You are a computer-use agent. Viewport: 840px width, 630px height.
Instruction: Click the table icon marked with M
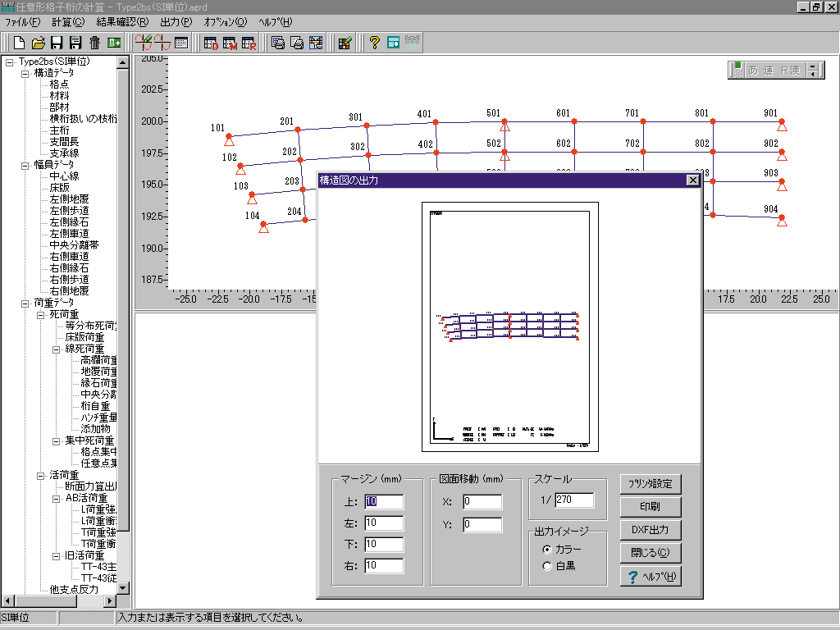tap(230, 43)
